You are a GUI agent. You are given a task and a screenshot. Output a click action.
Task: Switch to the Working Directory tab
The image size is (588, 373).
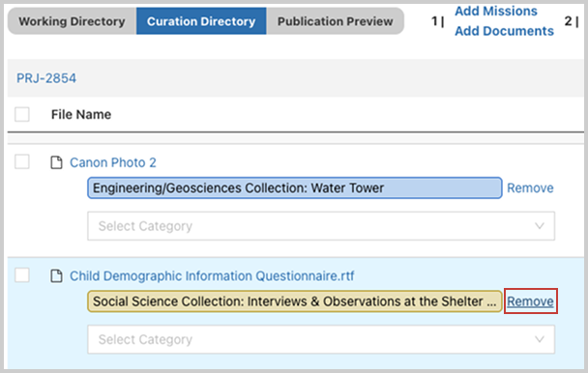[72, 21]
